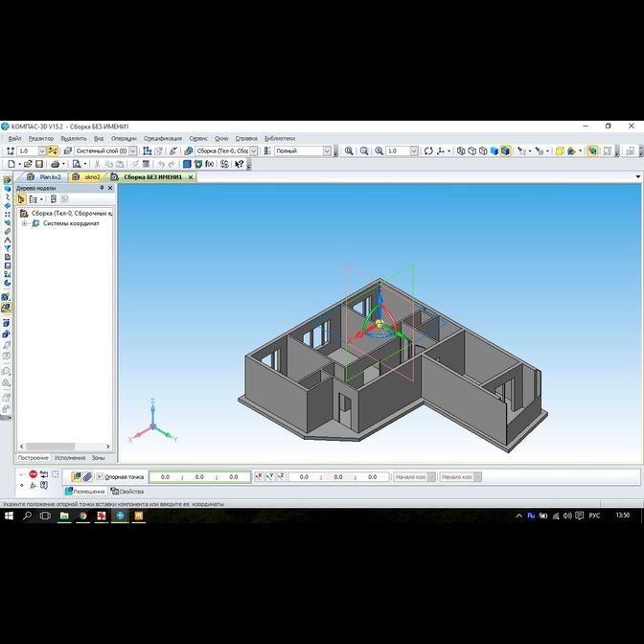Pin the Дерево модели panel
Screen dimensions: 644x644
(102, 188)
